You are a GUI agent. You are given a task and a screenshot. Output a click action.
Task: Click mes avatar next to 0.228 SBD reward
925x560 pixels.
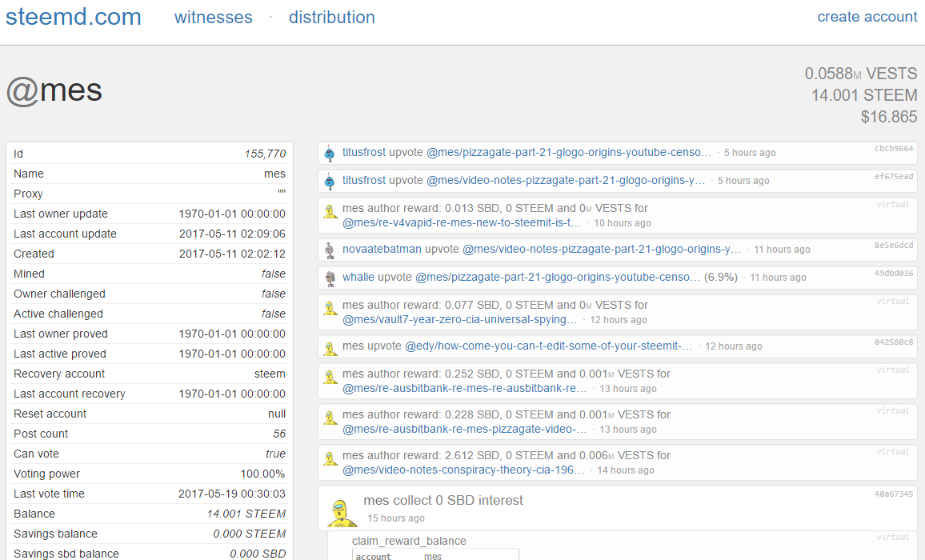coord(330,417)
